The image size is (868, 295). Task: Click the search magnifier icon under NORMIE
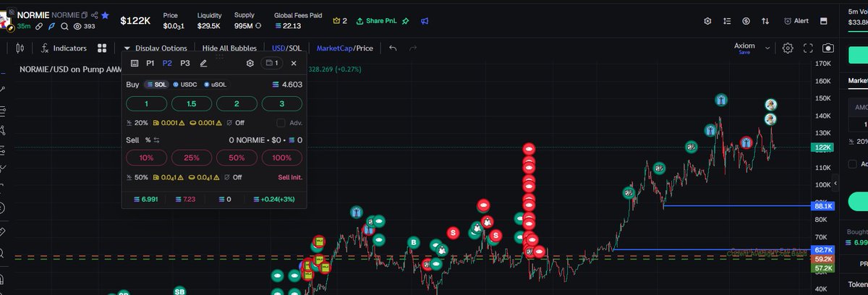[64, 26]
